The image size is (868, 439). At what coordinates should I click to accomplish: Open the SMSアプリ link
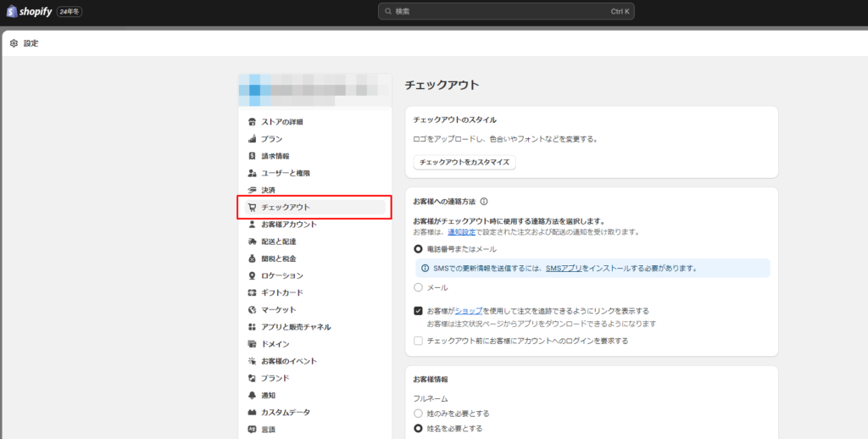563,268
